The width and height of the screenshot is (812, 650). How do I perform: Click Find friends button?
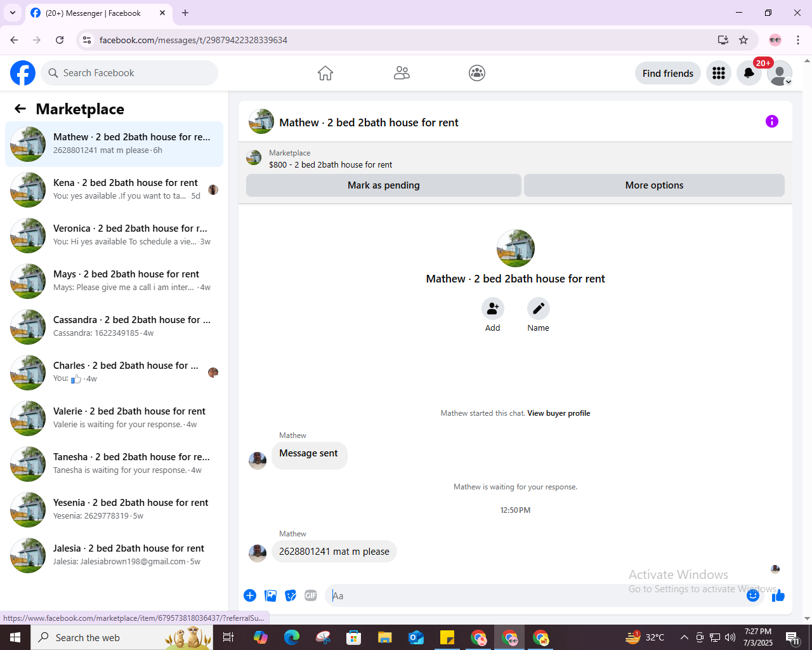coord(668,73)
